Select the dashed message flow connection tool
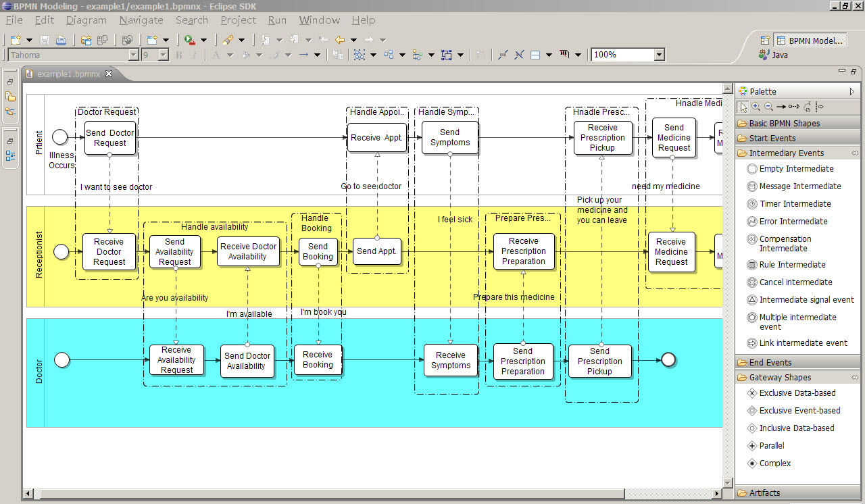865x504 pixels. 794,107
